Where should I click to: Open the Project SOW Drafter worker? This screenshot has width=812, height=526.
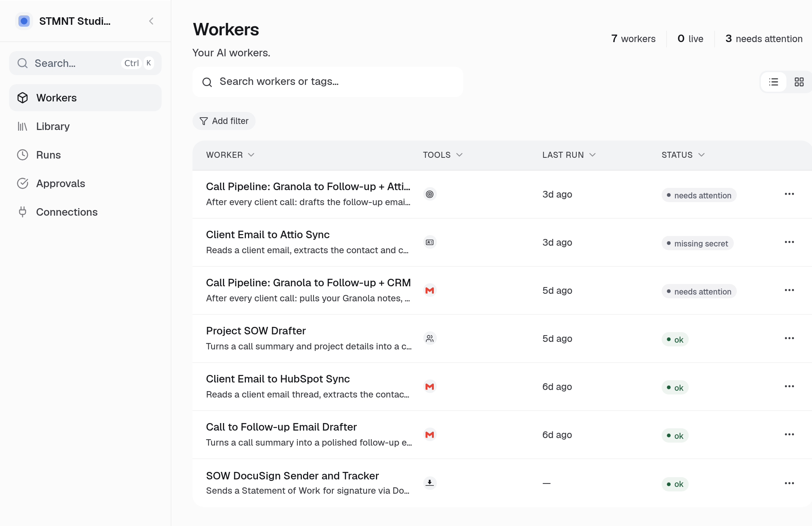tap(256, 331)
